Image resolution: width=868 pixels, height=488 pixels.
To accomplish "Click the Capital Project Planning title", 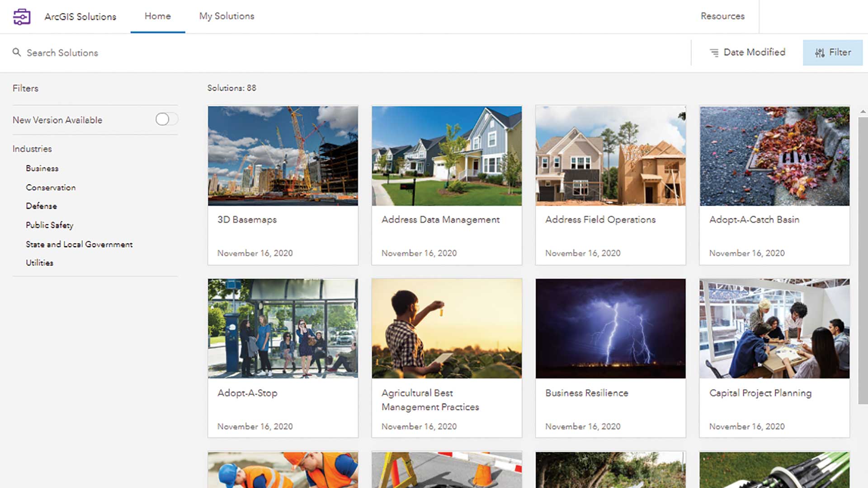I will pyautogui.click(x=760, y=393).
